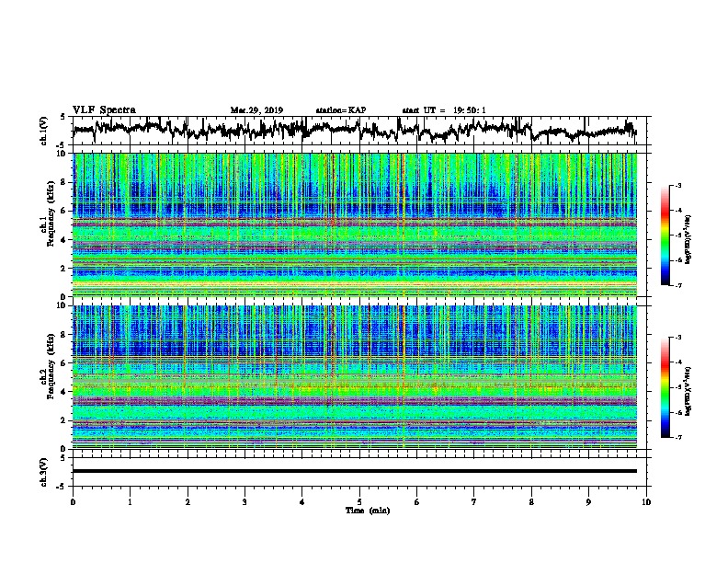Click time axis tick label "7"
728x563 pixels.
pyautogui.click(x=474, y=502)
